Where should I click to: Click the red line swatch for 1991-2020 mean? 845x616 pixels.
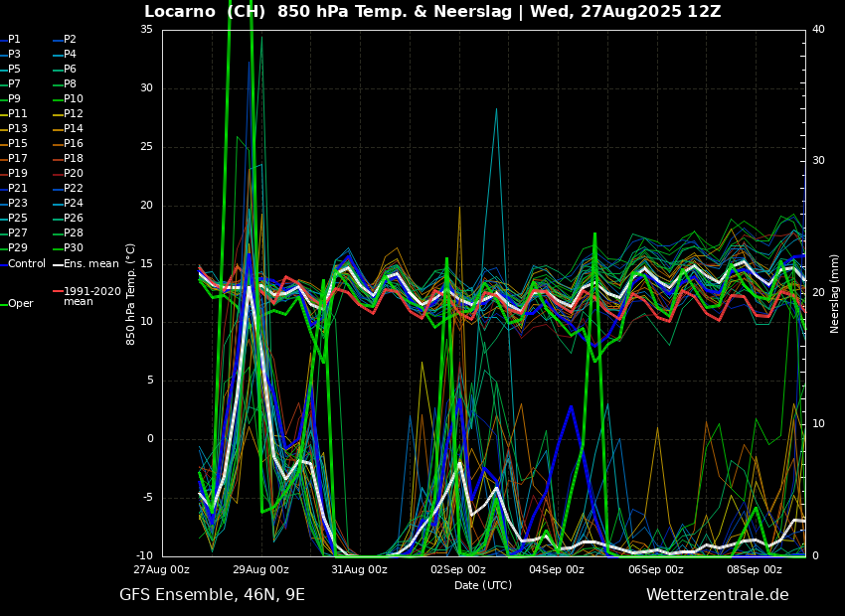pyautogui.click(x=58, y=292)
